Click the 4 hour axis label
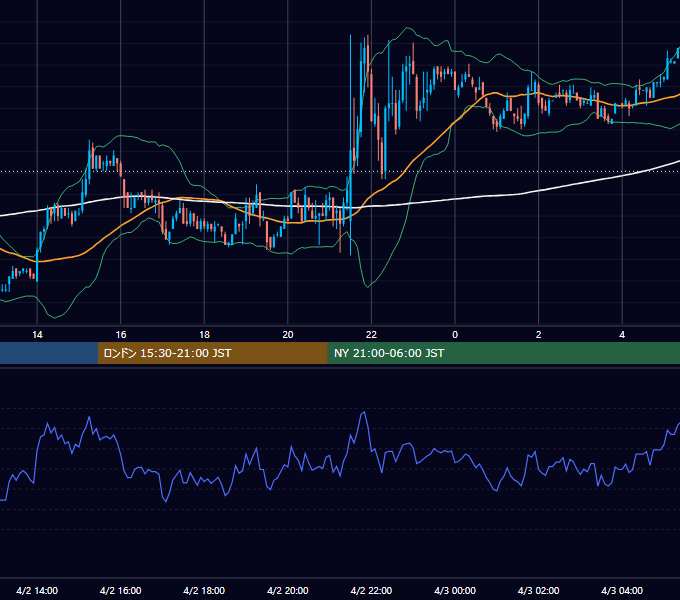The height and width of the screenshot is (600, 680). click(x=622, y=335)
